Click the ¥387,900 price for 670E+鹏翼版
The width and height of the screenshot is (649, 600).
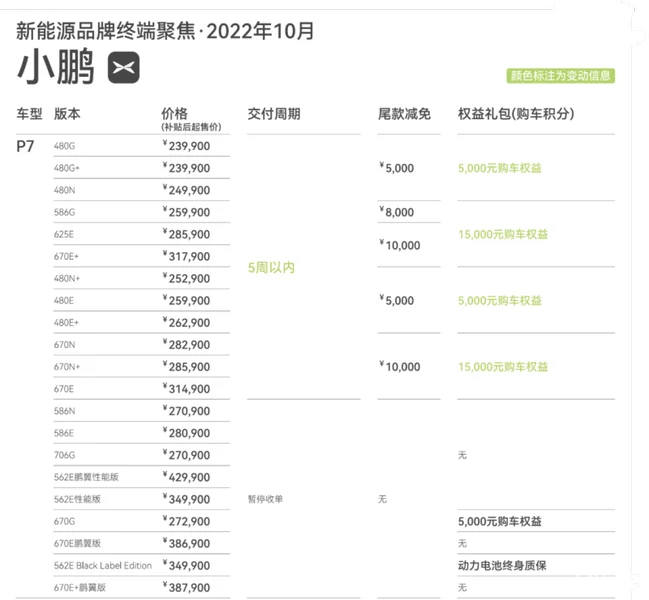coord(186,587)
